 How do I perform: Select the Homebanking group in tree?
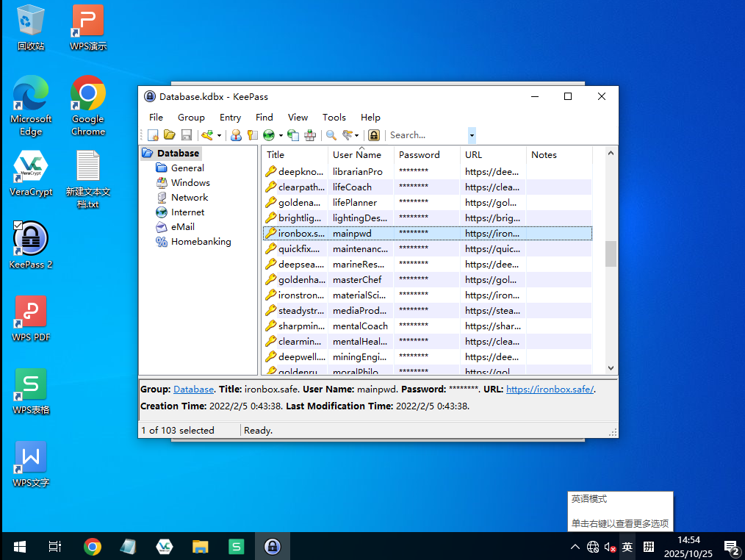[201, 242]
